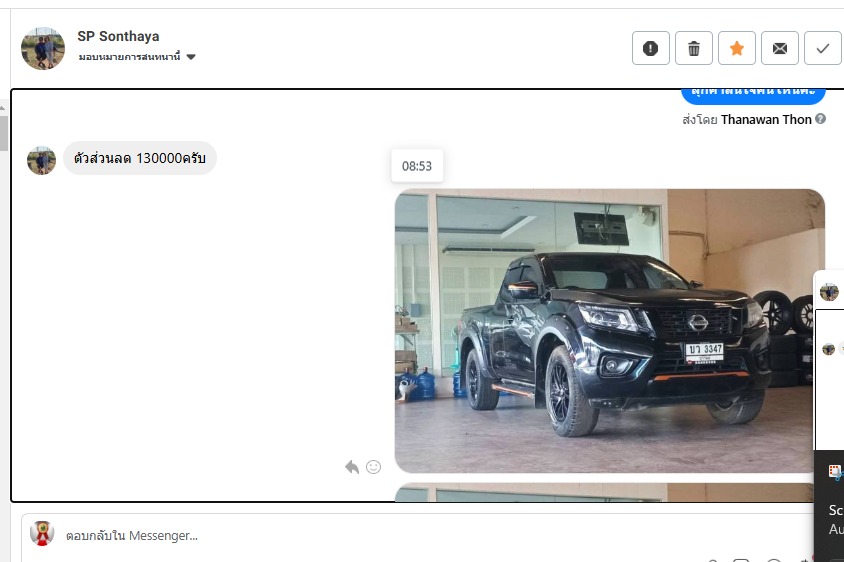Expand the conversation assignment dropdown arrow
This screenshot has width=844, height=562.
(x=191, y=57)
